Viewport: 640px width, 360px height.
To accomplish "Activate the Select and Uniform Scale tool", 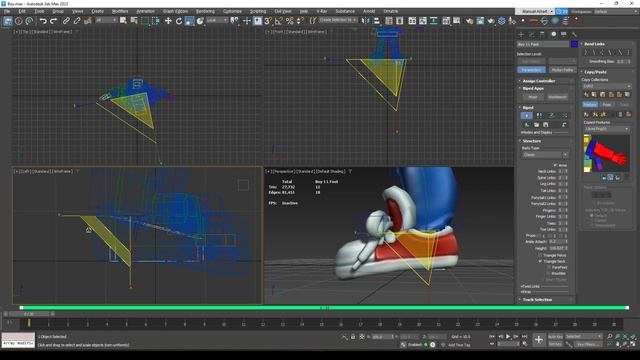I will click(x=189, y=21).
